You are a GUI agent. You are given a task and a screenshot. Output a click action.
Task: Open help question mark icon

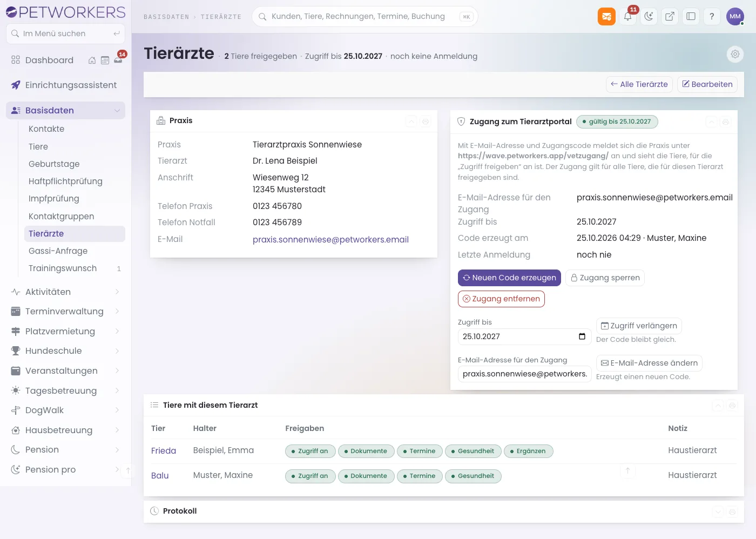[x=712, y=16]
